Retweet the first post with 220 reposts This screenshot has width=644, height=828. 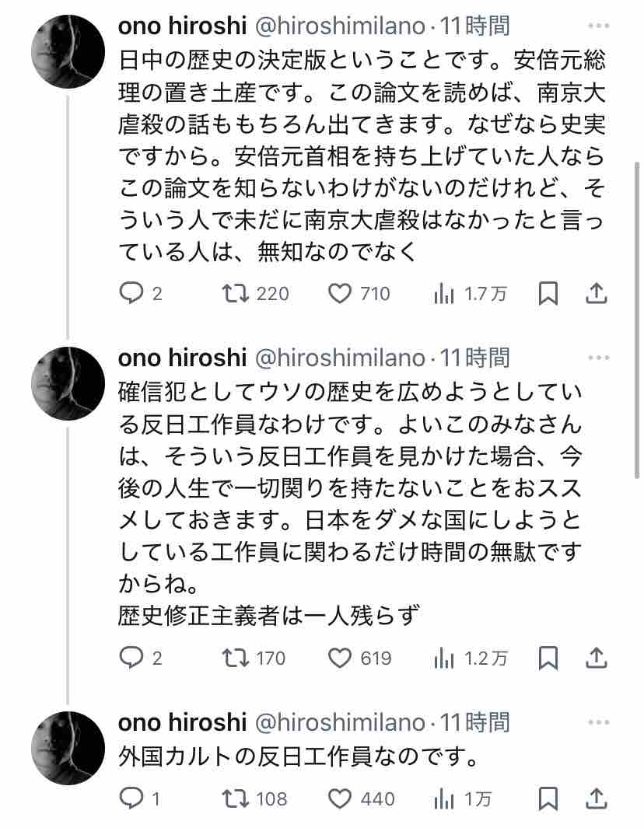233,293
